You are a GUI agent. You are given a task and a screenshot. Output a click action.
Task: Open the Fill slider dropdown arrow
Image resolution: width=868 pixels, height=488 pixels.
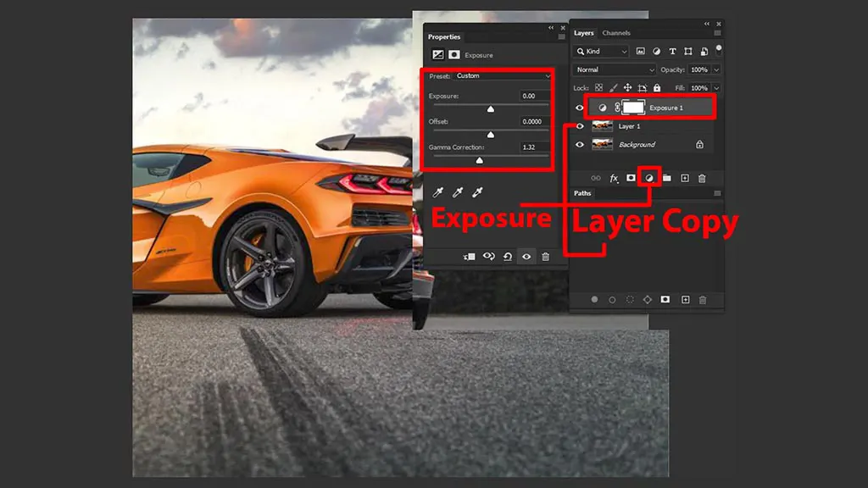tap(716, 88)
